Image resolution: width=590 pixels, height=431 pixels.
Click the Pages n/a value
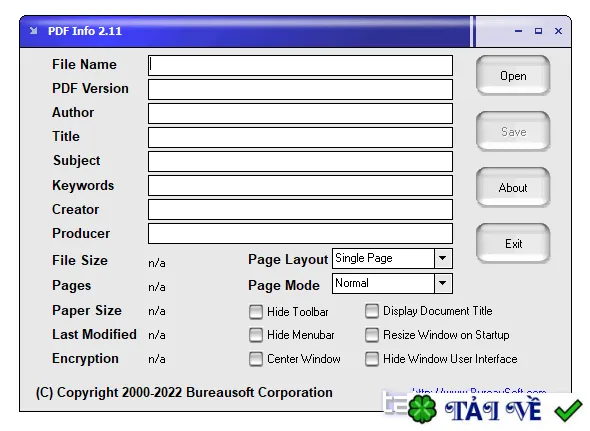tap(157, 287)
